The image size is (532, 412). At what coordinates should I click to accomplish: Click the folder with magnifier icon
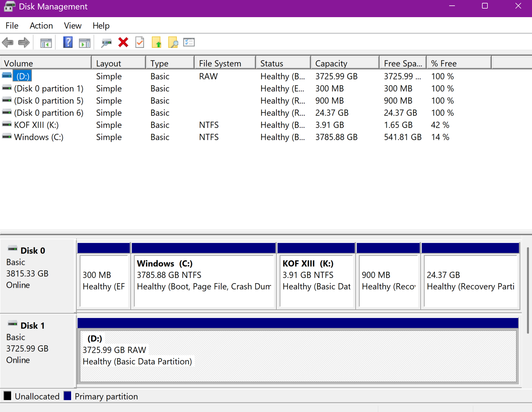(173, 43)
